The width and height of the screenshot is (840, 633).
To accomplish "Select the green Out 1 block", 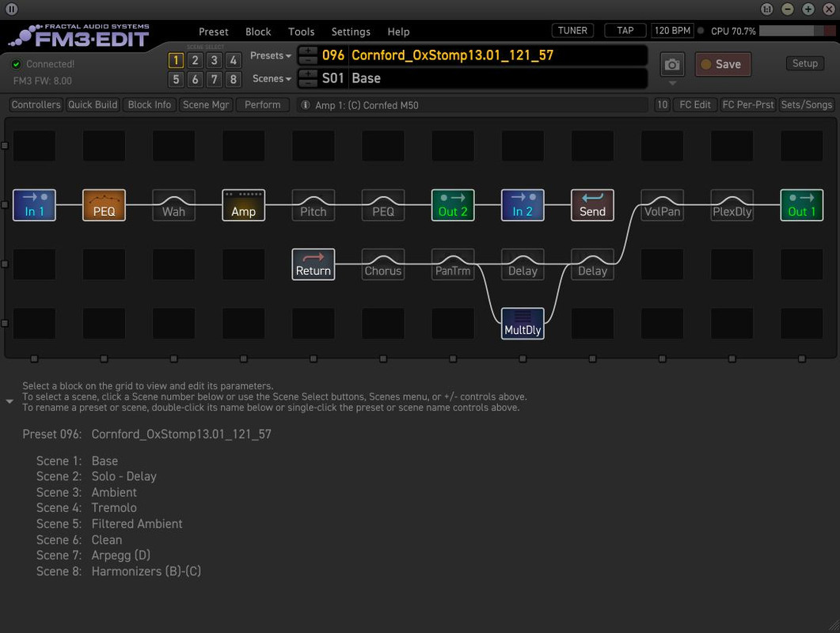I will coord(801,205).
